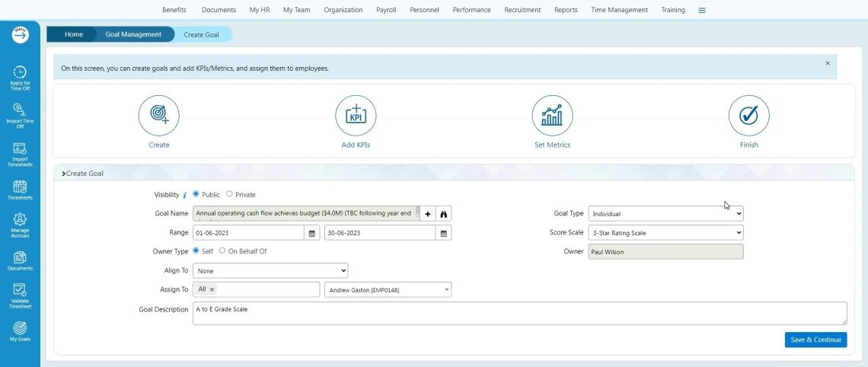Click the Visibility info icon

coord(184,195)
